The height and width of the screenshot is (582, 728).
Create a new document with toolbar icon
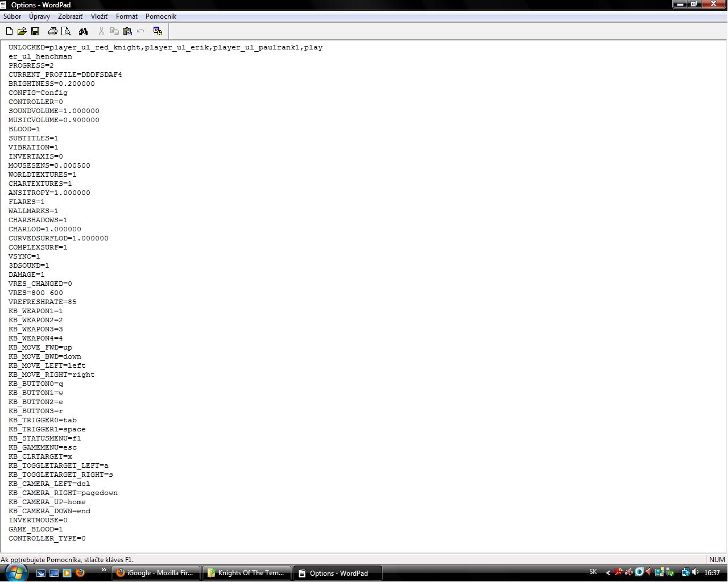click(10, 31)
